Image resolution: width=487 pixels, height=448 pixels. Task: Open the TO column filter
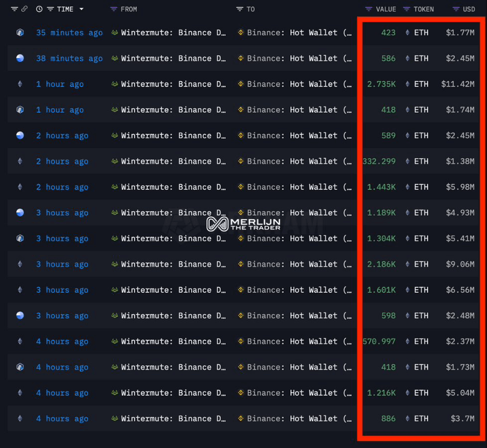pos(240,9)
